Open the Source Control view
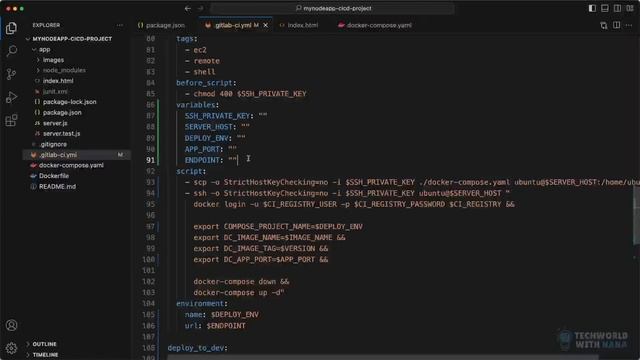This screenshot has width=640, height=360. coord(11,74)
